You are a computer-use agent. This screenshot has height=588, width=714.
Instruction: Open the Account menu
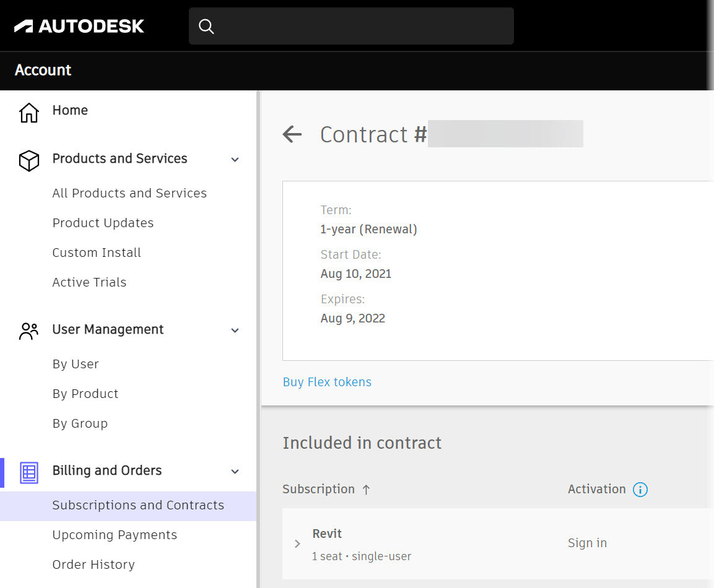click(x=43, y=71)
